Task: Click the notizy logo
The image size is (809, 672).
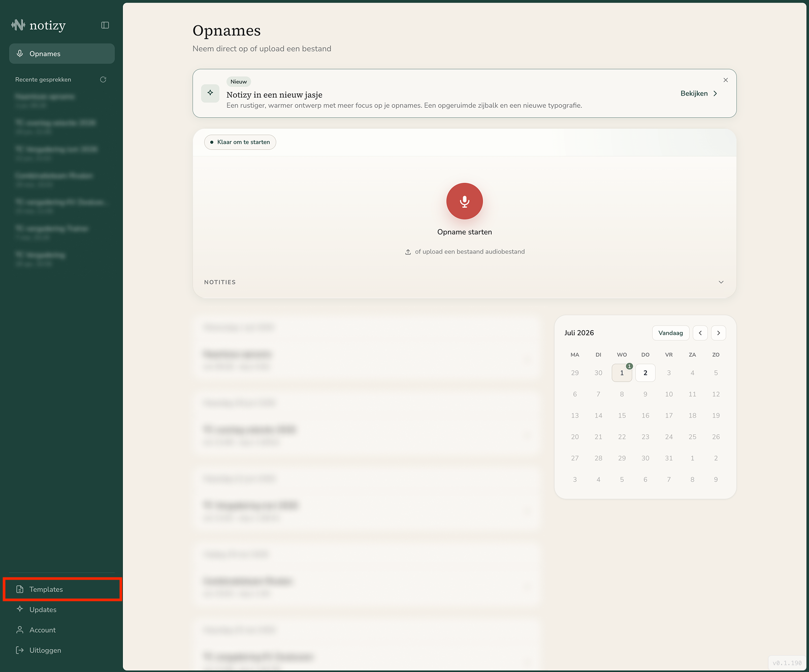Action: coord(39,25)
